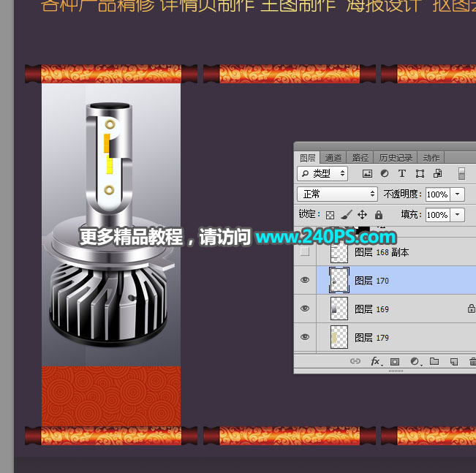Viewport: 476px width, 473px height.
Task: Switch to the 动作 tab
Action: coord(431,158)
